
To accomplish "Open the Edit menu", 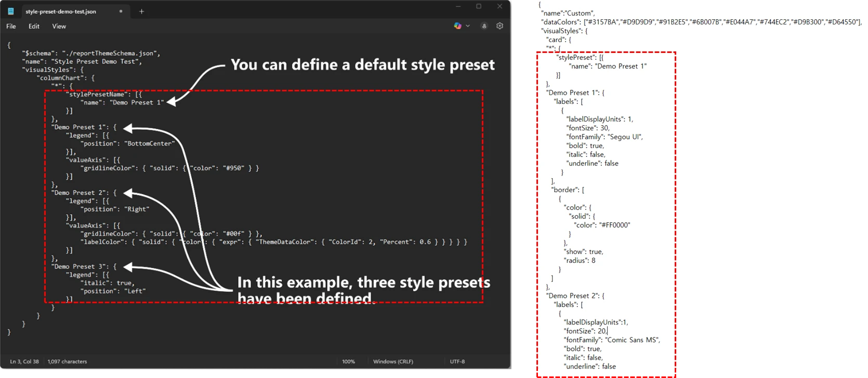I will point(34,26).
